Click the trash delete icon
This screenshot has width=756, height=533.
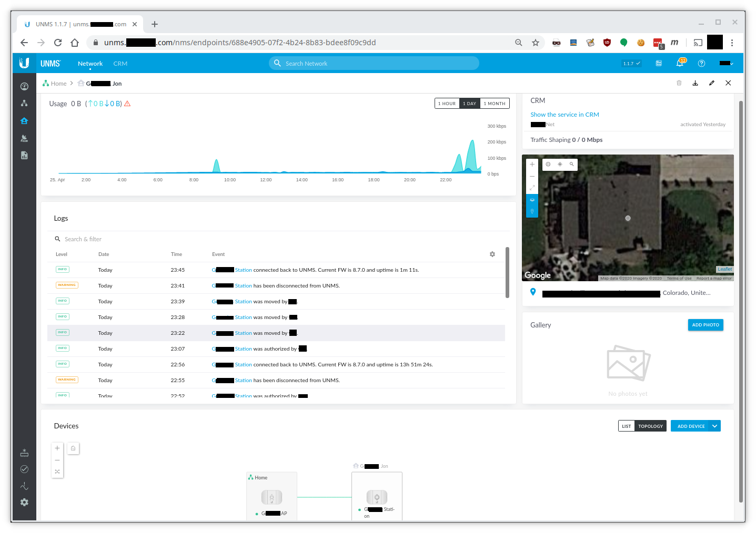[x=679, y=83]
